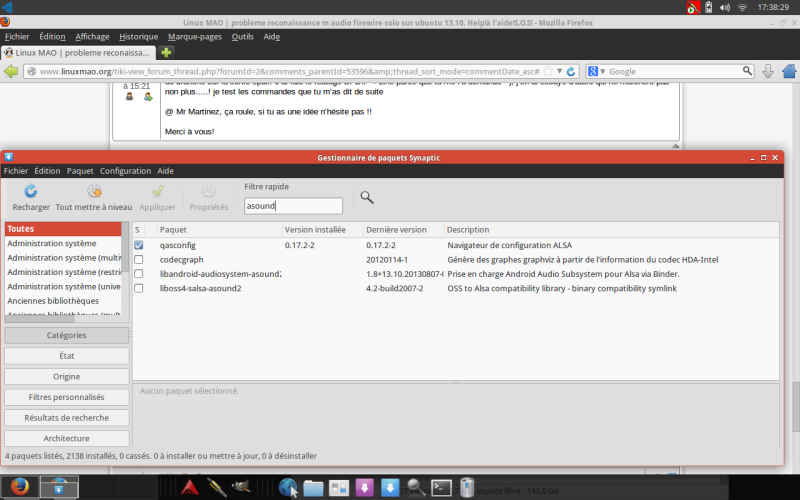This screenshot has height=500, width=800.
Task: Click the Recharger reload icon in Synaptic
Action: click(31, 191)
